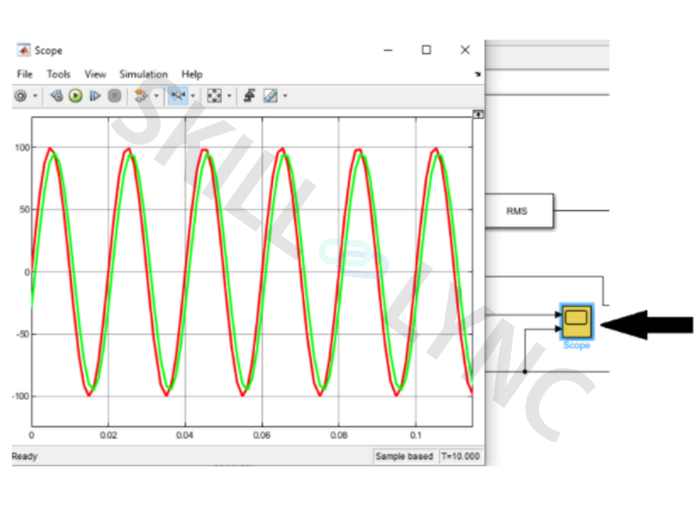Click the step forward icon

[95, 96]
